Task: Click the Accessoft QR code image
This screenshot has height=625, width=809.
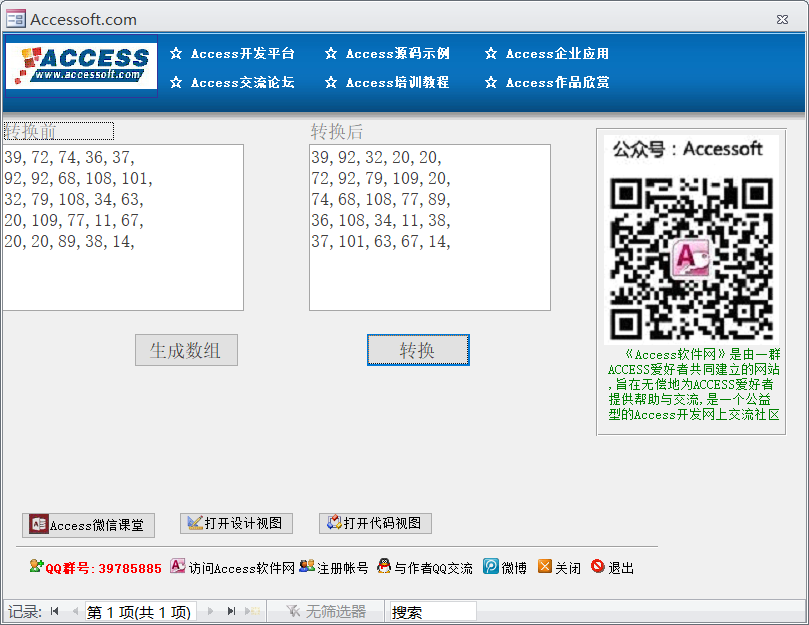Action: point(691,258)
